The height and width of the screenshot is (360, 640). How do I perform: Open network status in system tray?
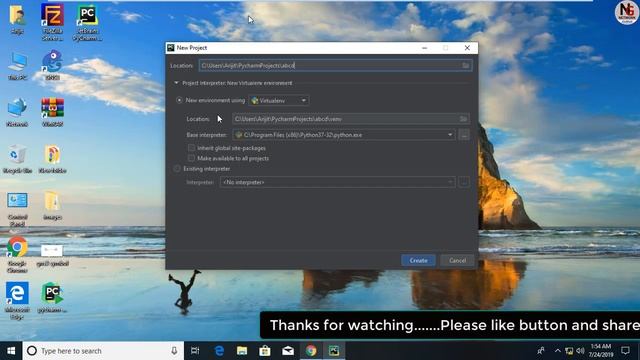(x=569, y=351)
